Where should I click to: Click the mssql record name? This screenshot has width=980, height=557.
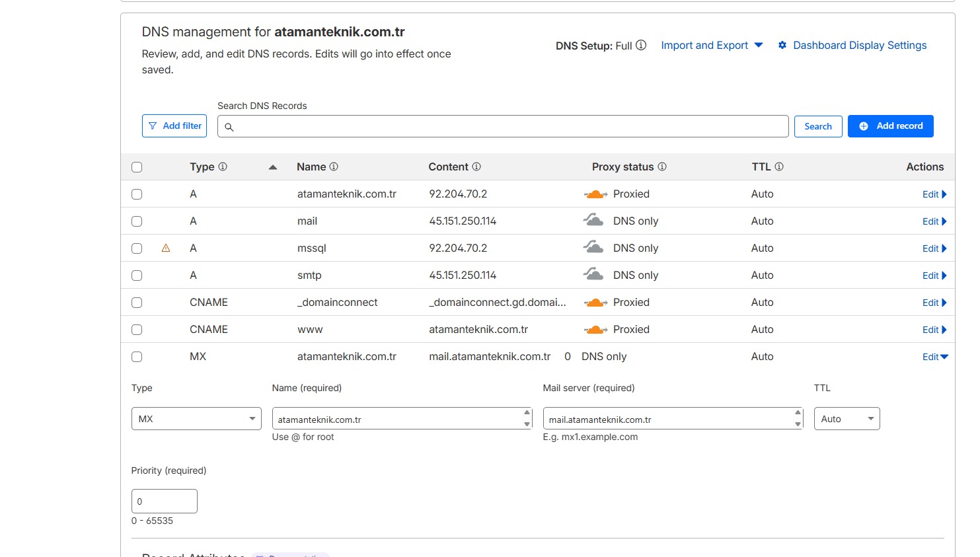click(312, 248)
